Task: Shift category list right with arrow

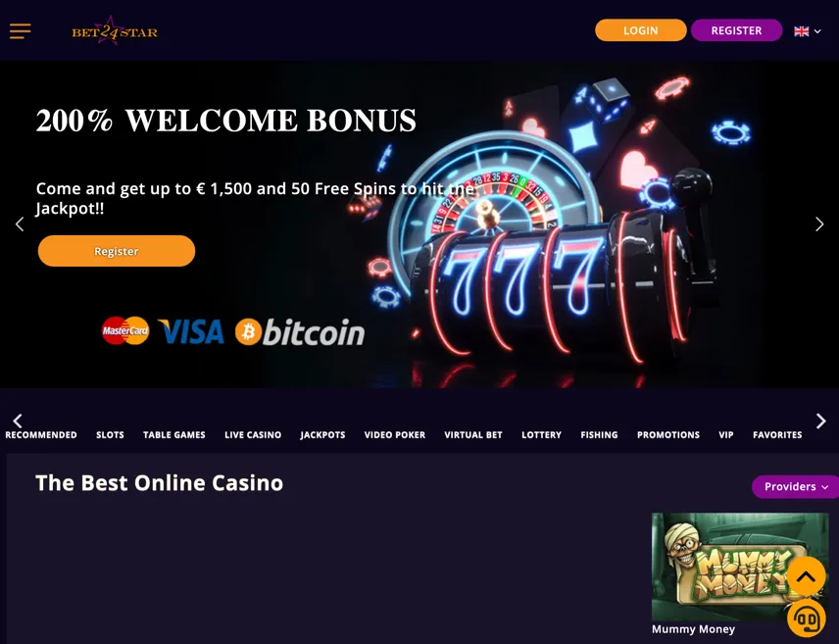Action: coord(820,421)
